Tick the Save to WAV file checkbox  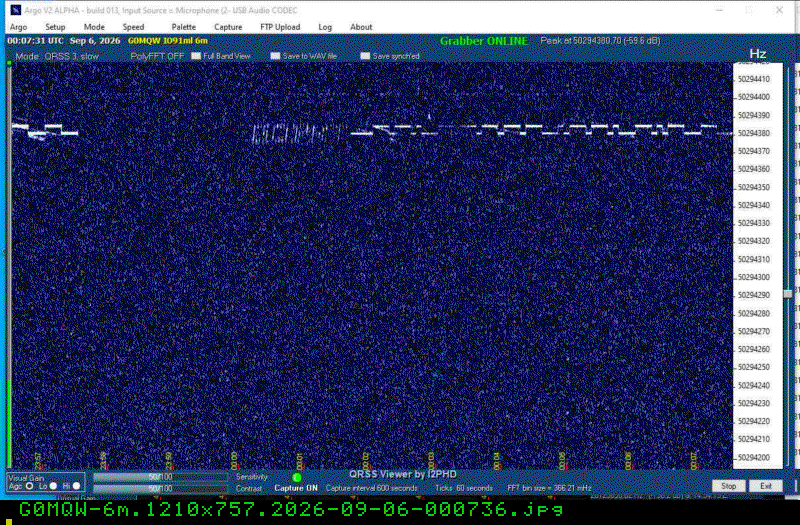pyautogui.click(x=275, y=56)
